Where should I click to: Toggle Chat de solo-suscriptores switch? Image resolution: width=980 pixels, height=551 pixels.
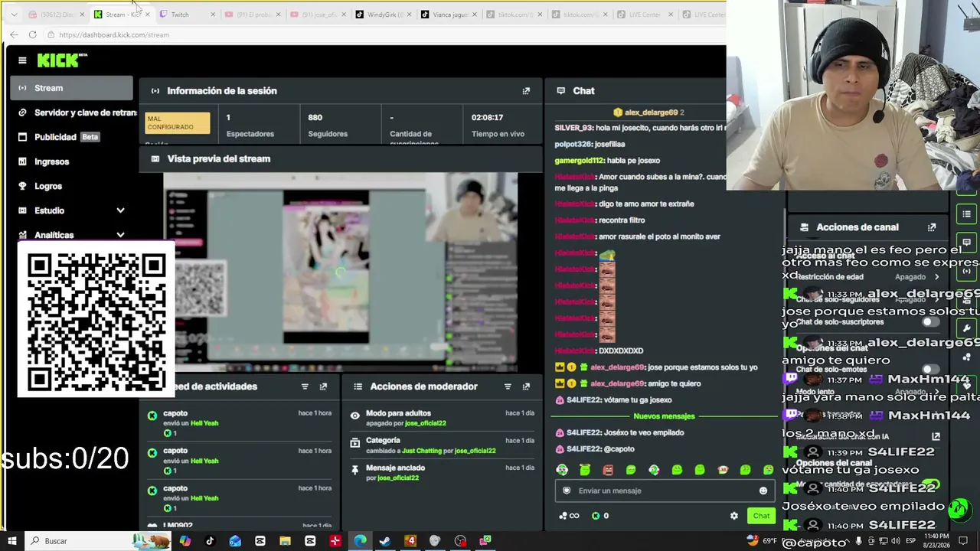[930, 322]
